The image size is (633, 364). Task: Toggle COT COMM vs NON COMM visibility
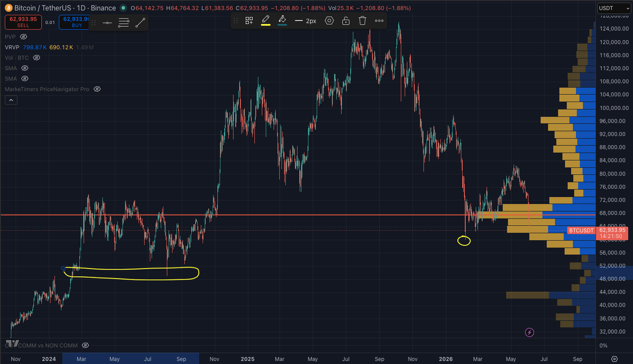tap(85, 346)
